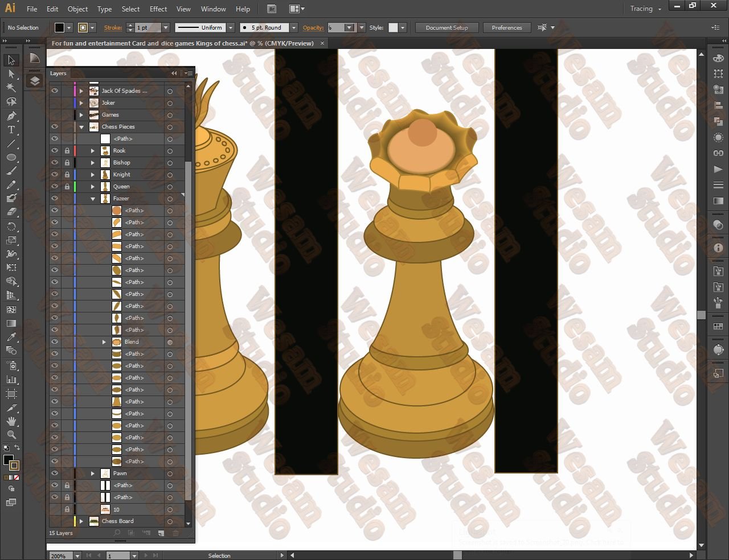The height and width of the screenshot is (560, 729).
Task: Unlock the Queen sublayer
Action: click(67, 187)
